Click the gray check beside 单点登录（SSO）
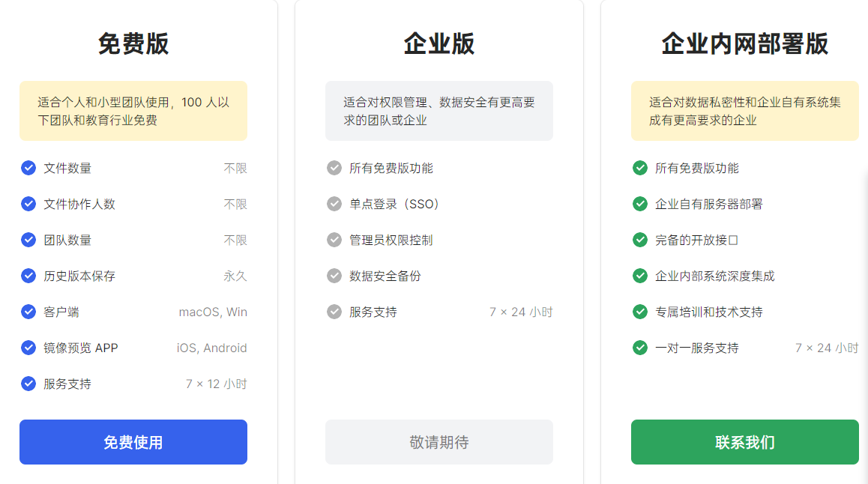Screen dimensions: 868x484 [x=334, y=204]
